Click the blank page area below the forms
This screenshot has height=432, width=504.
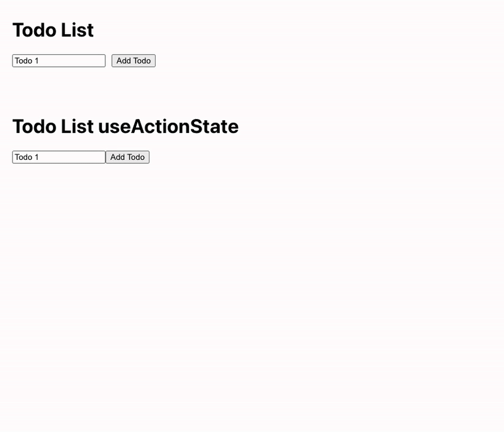[x=252, y=283]
